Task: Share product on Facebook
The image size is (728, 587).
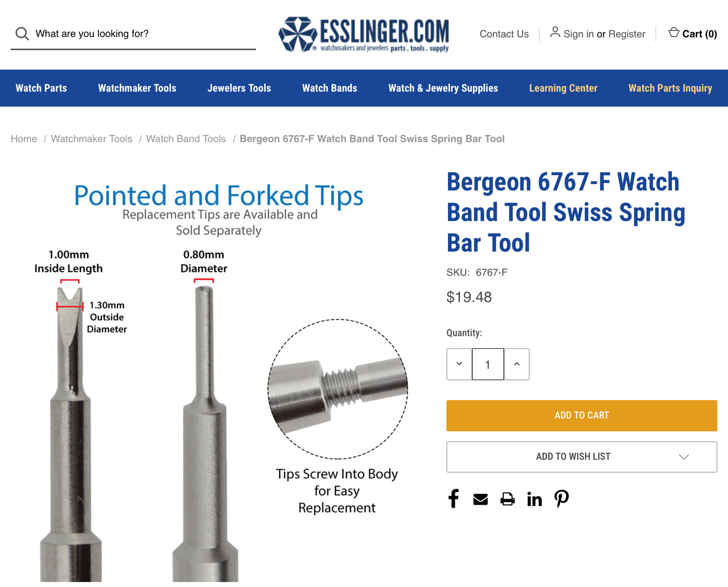Action: tap(453, 499)
